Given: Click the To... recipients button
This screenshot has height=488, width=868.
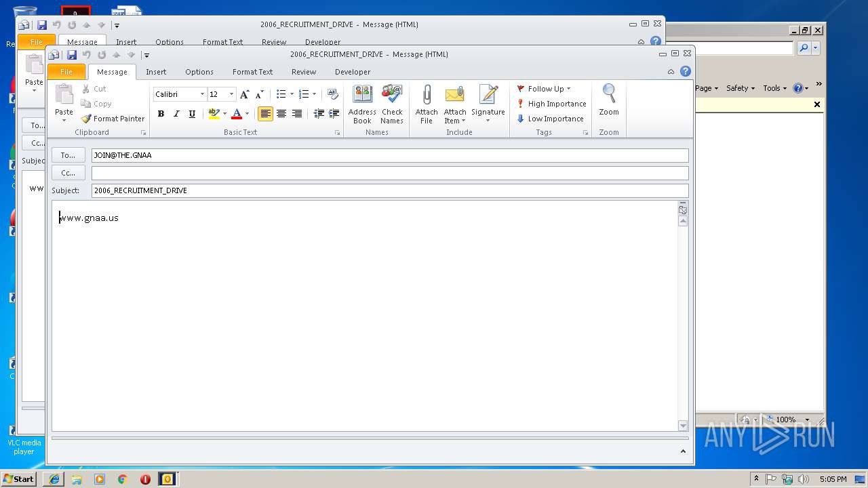Looking at the screenshot, I should click(x=68, y=155).
